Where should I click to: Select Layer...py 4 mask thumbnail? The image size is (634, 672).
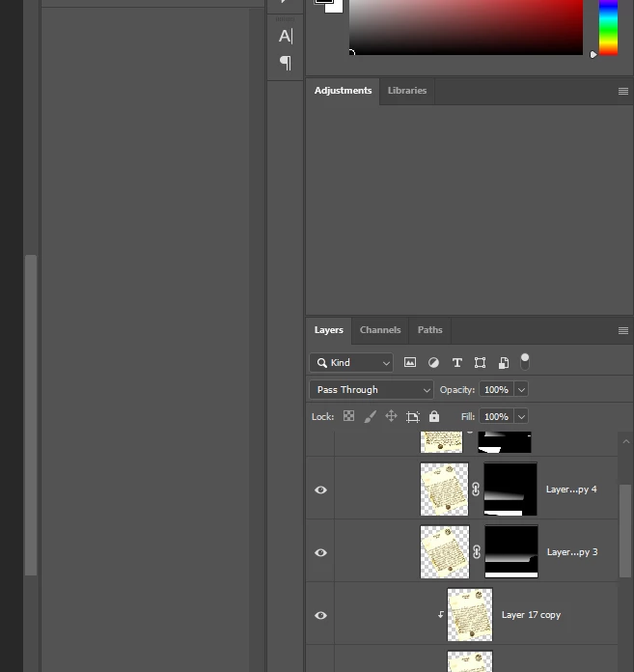point(510,489)
